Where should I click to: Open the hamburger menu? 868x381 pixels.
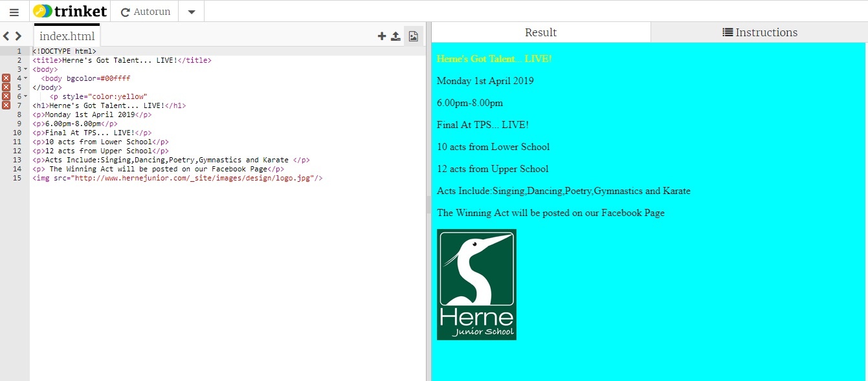click(x=14, y=12)
